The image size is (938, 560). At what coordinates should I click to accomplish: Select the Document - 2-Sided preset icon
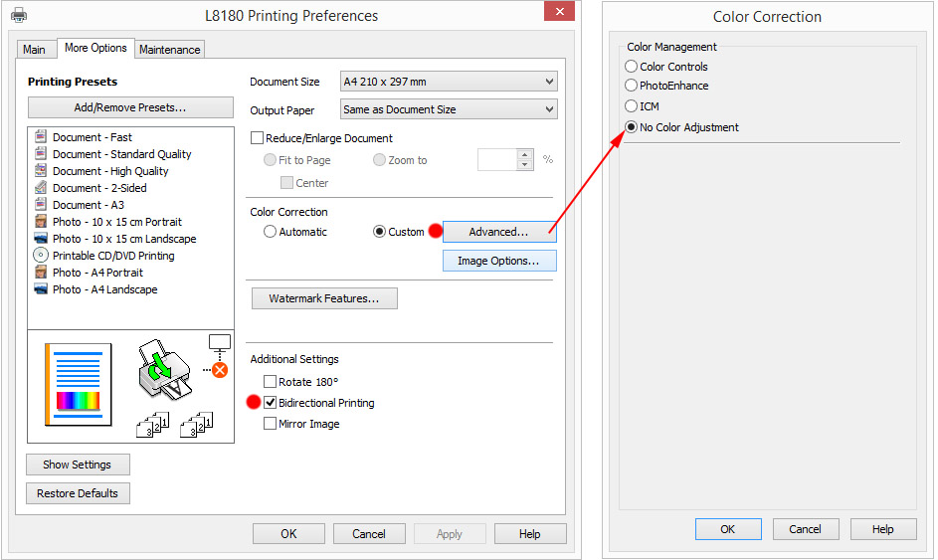coord(41,188)
